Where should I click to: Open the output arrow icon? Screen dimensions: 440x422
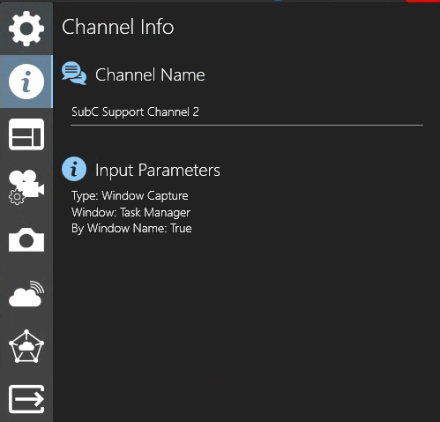[26, 399]
